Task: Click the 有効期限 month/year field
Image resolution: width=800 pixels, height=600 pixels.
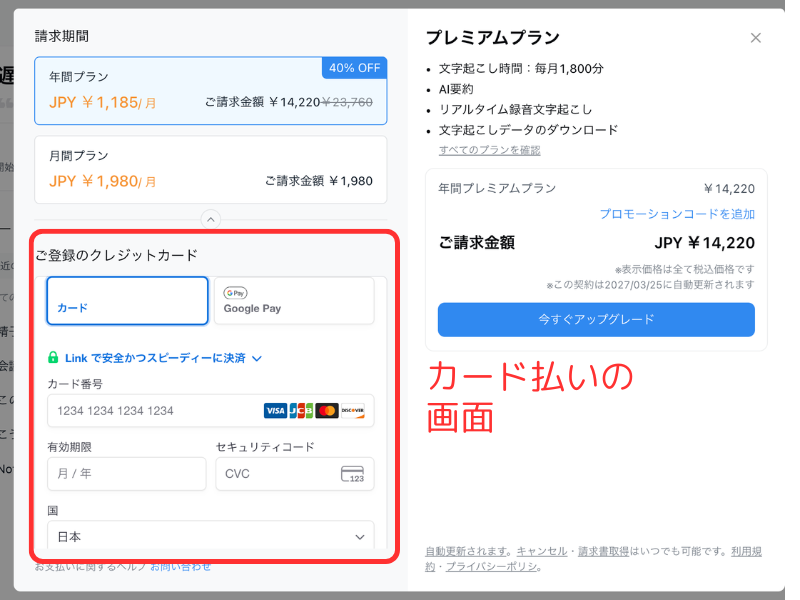Action: pos(126,474)
